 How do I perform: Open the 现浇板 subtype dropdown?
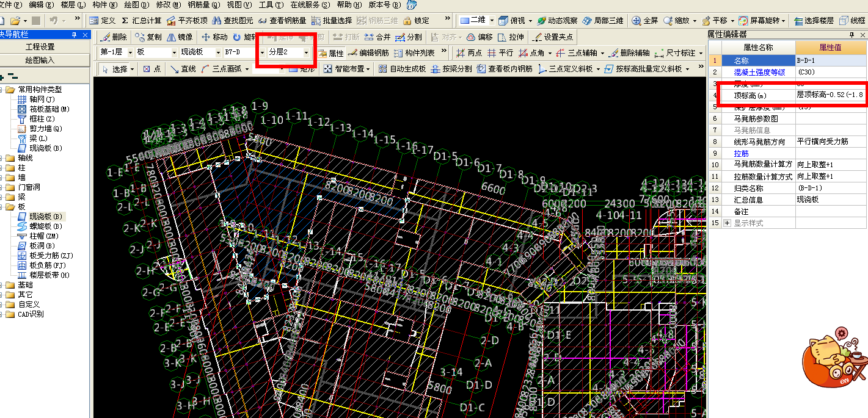coord(217,52)
